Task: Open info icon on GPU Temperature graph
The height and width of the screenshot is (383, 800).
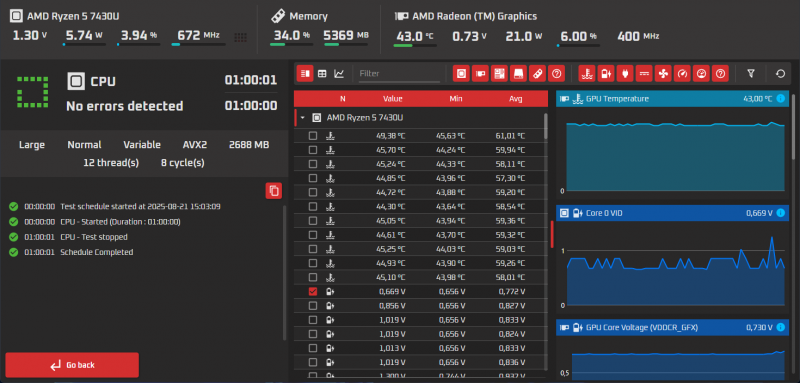Action: [780, 98]
